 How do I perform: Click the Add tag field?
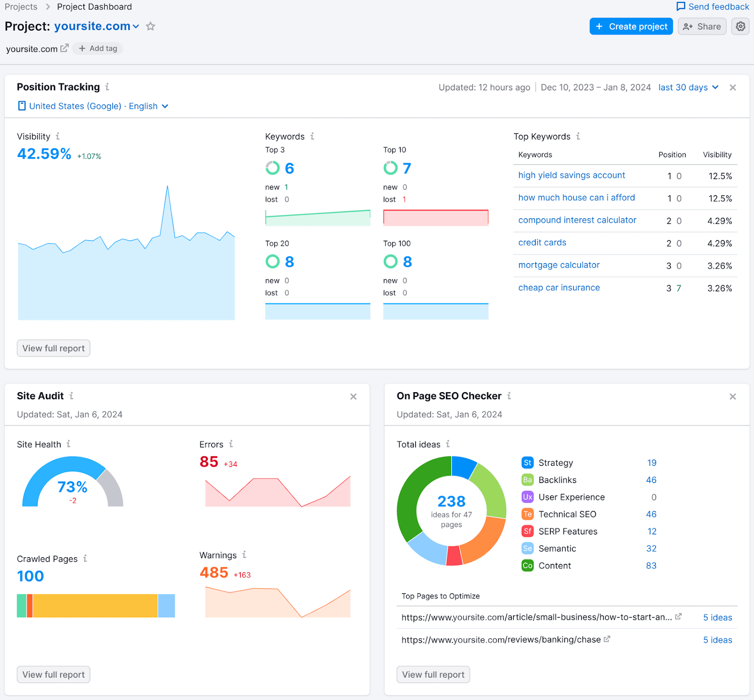click(x=98, y=48)
